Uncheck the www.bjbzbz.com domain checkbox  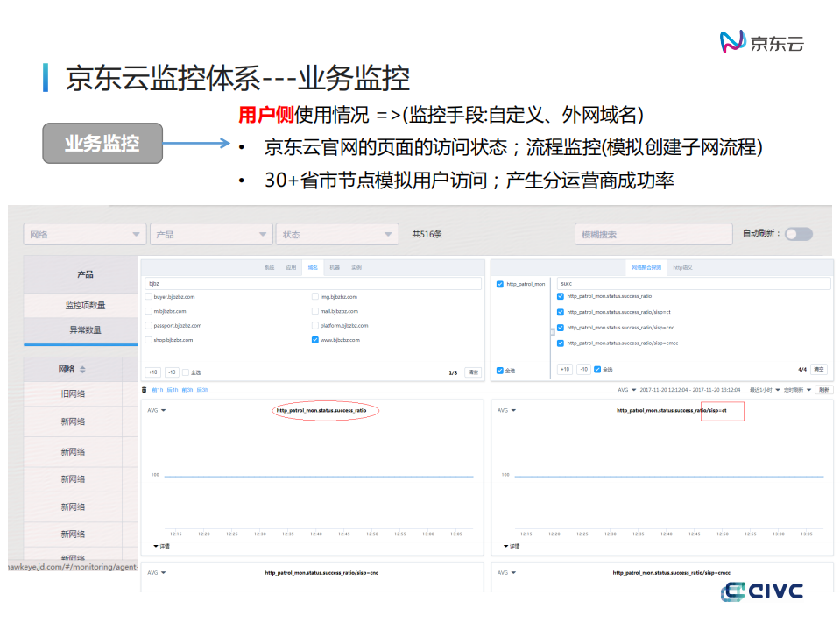coord(314,341)
